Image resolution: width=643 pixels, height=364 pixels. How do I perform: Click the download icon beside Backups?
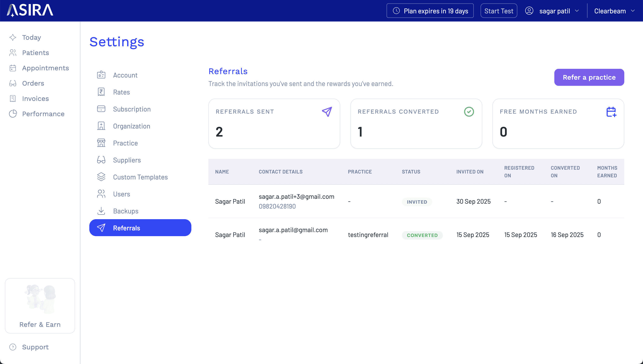pyautogui.click(x=101, y=211)
